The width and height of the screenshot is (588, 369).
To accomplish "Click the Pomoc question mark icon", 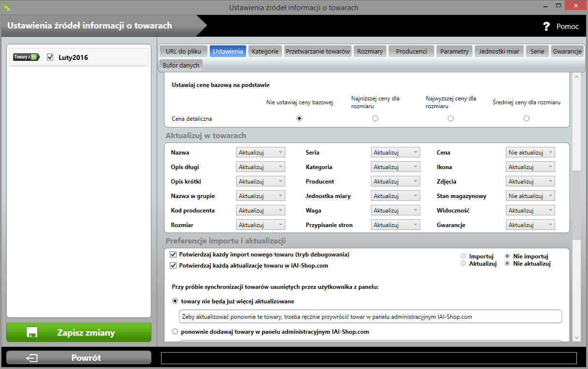I will (x=546, y=26).
